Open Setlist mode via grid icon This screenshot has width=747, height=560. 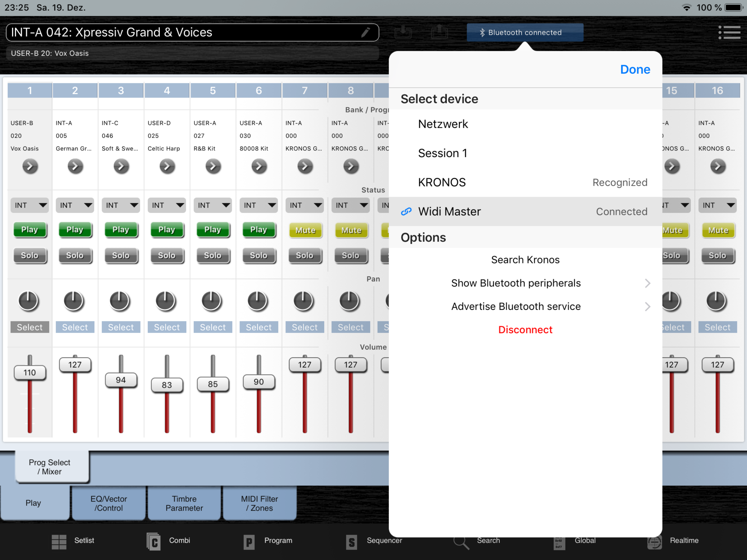(x=59, y=541)
